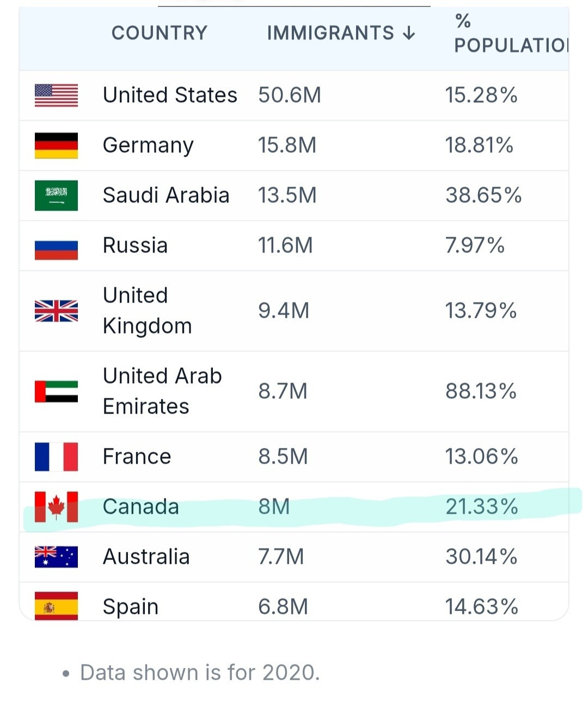
Task: Select the Australia row name
Action: (x=146, y=557)
